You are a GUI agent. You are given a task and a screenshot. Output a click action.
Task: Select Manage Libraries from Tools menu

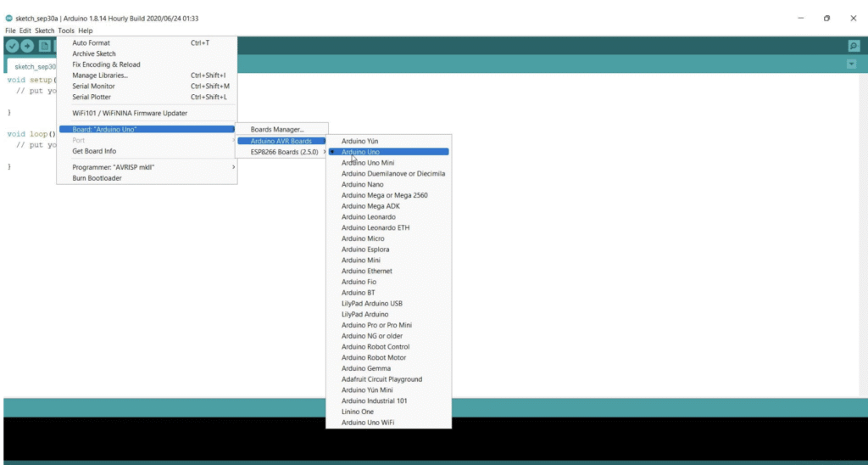(100, 76)
